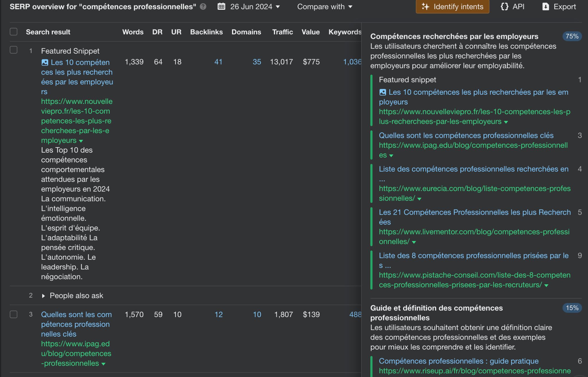Open the livementor.com URL dropdown arrow
Image resolution: width=588 pixels, height=377 pixels.
click(x=414, y=242)
